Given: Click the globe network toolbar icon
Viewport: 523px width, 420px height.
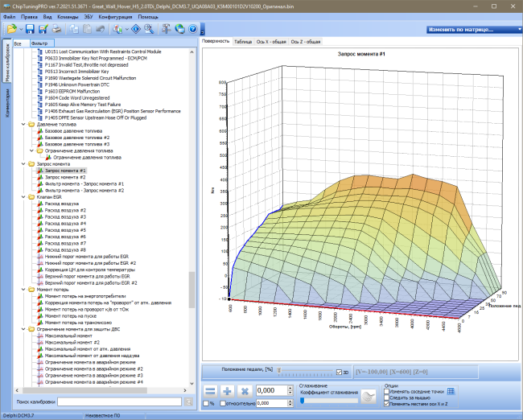Looking at the screenshot, I should pos(179,29).
